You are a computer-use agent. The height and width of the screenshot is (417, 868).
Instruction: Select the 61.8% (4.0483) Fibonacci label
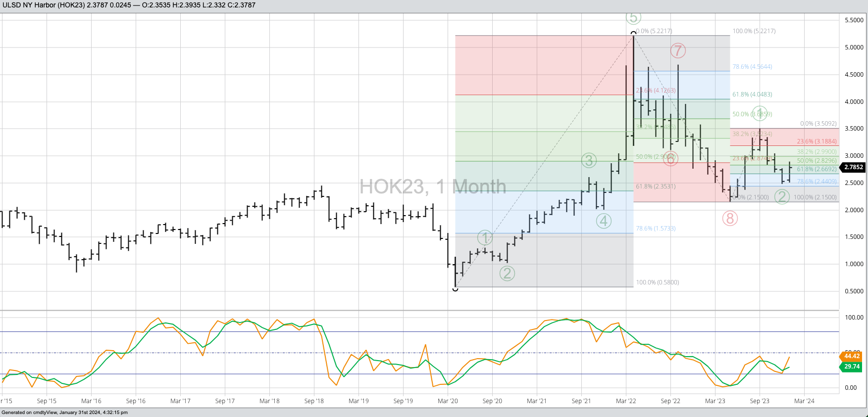[752, 94]
